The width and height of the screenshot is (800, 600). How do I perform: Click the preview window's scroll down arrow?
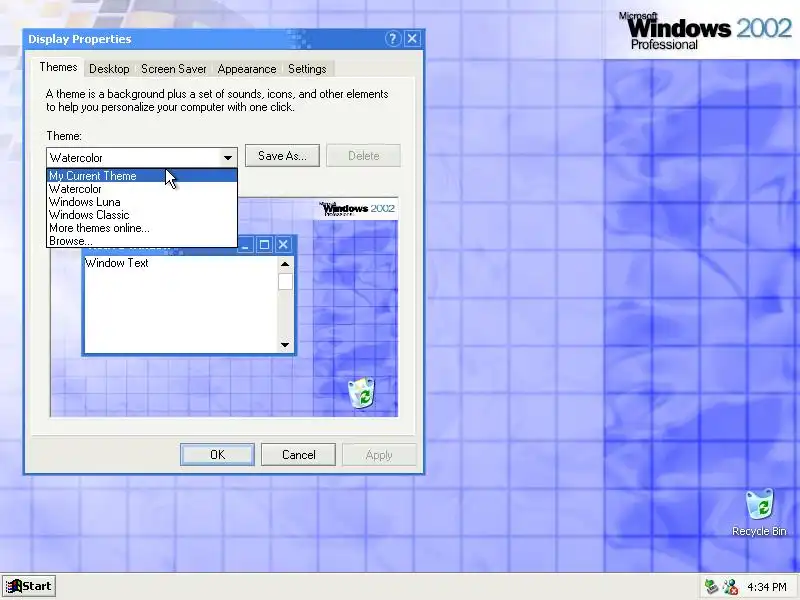[285, 345]
